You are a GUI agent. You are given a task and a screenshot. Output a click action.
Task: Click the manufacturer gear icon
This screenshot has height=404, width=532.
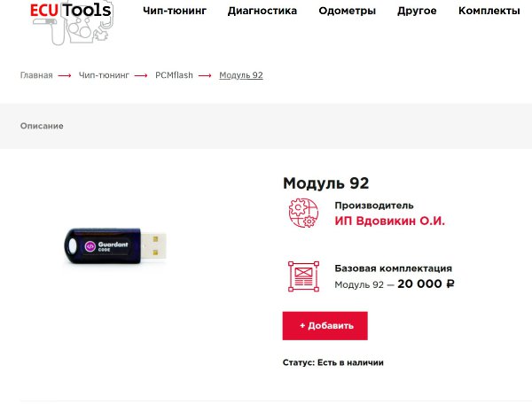click(303, 214)
